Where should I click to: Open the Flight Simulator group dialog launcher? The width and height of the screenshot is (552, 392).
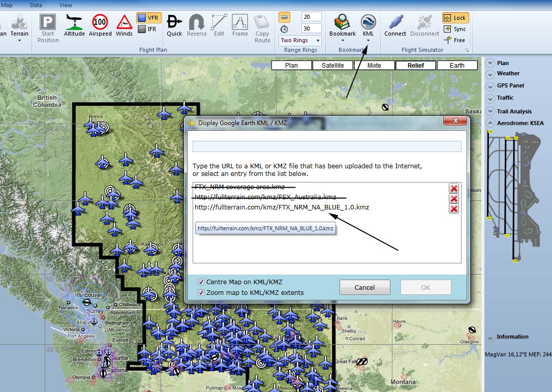point(467,50)
